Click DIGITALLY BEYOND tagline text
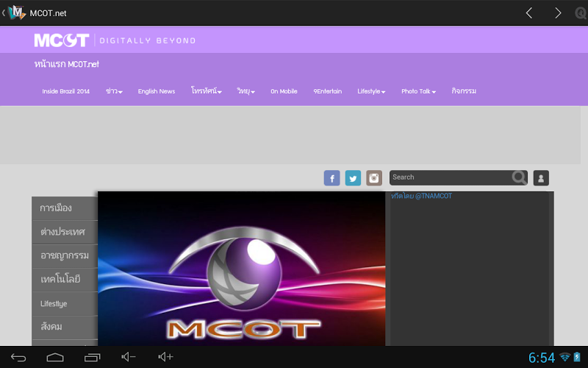Image resolution: width=588 pixels, height=368 pixels. [x=148, y=40]
